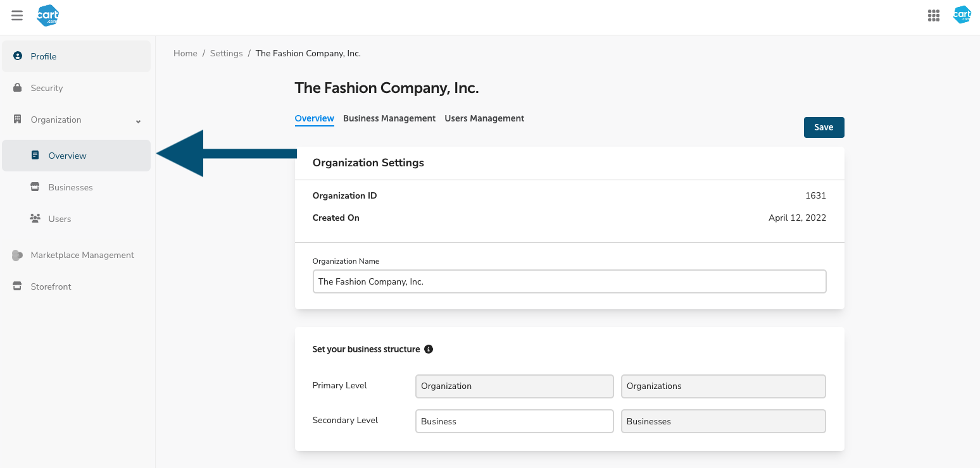Click the business structure info icon
The image size is (980, 468).
tap(429, 349)
